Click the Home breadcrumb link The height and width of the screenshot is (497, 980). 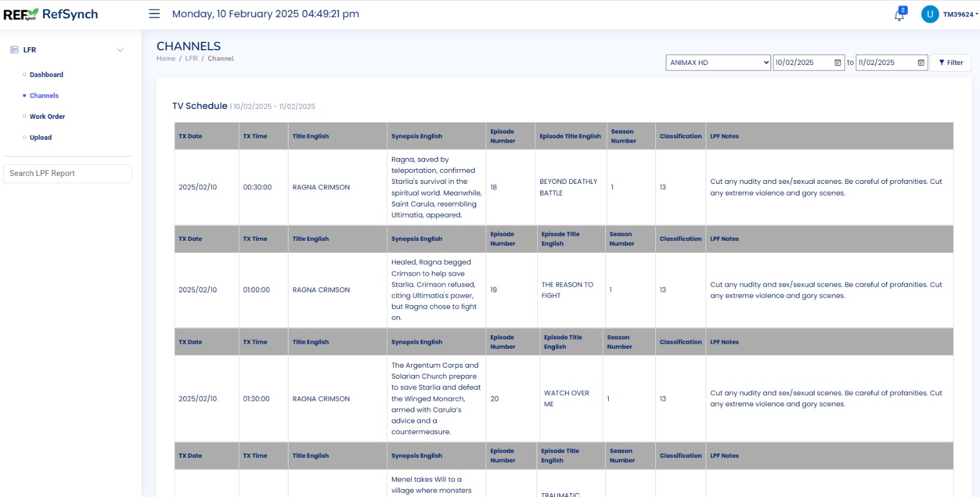[x=165, y=59]
